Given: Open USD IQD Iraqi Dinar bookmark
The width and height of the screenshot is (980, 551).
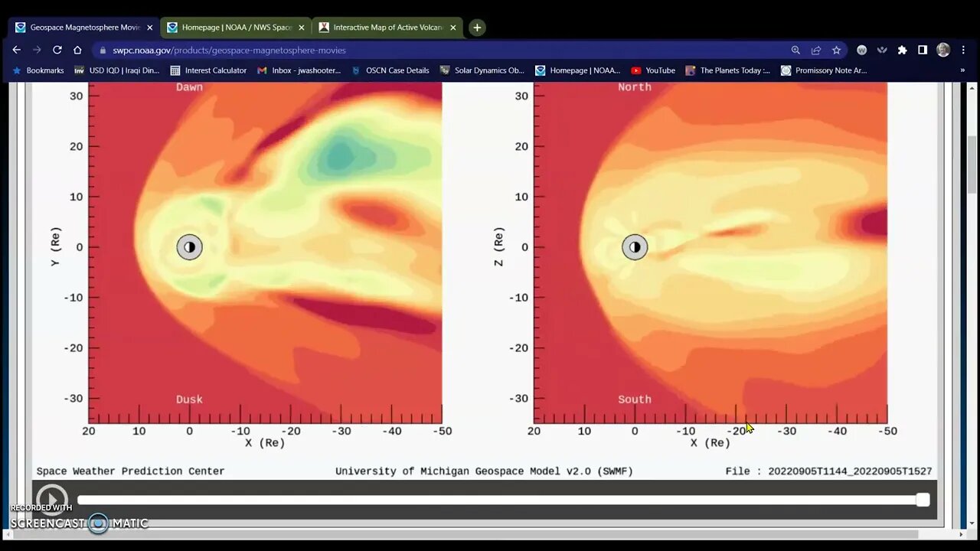Looking at the screenshot, I should (x=117, y=70).
